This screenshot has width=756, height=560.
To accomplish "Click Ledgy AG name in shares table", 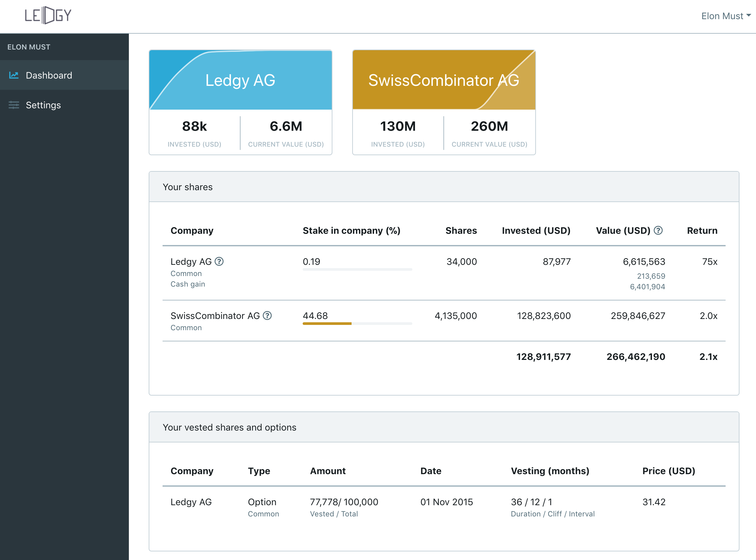I will [191, 262].
